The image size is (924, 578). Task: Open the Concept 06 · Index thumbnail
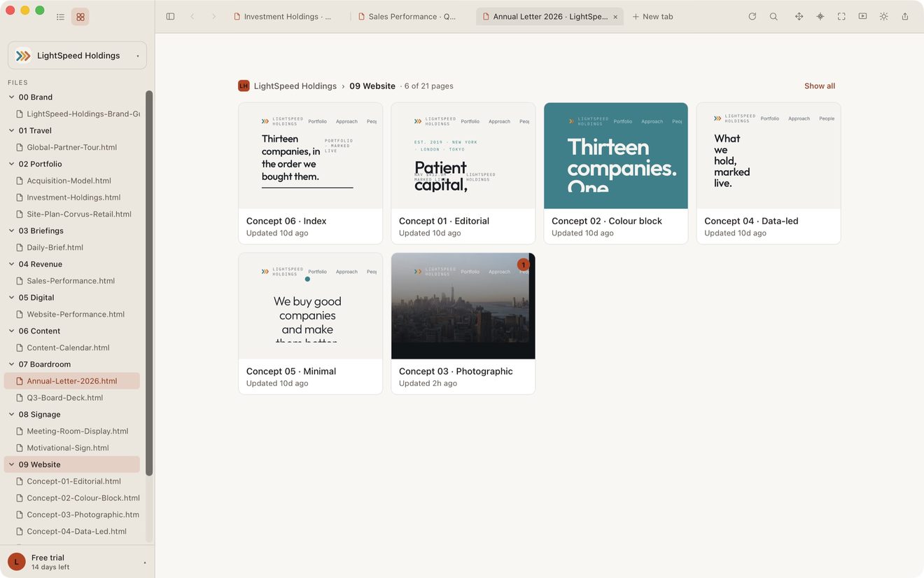(x=311, y=156)
